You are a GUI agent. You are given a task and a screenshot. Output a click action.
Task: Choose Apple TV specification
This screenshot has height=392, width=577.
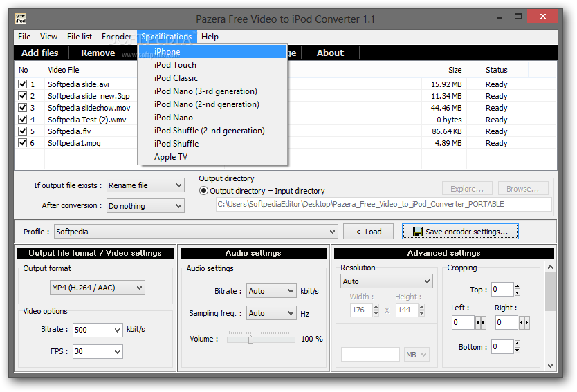pyautogui.click(x=212, y=157)
